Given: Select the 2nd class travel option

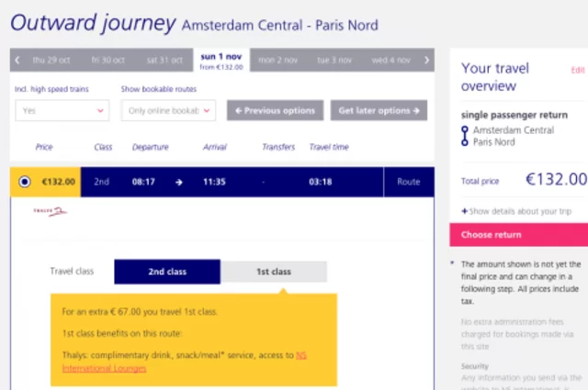Looking at the screenshot, I should 167,272.
